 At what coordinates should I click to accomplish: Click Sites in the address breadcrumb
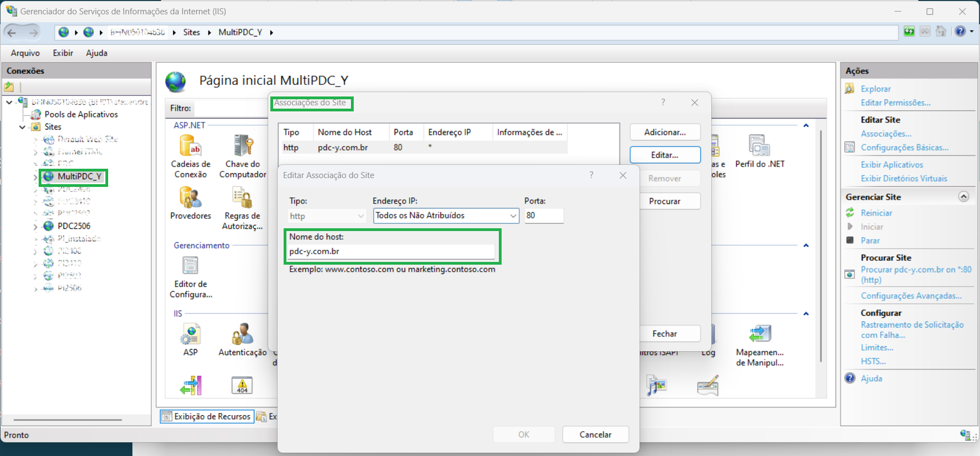tap(191, 33)
